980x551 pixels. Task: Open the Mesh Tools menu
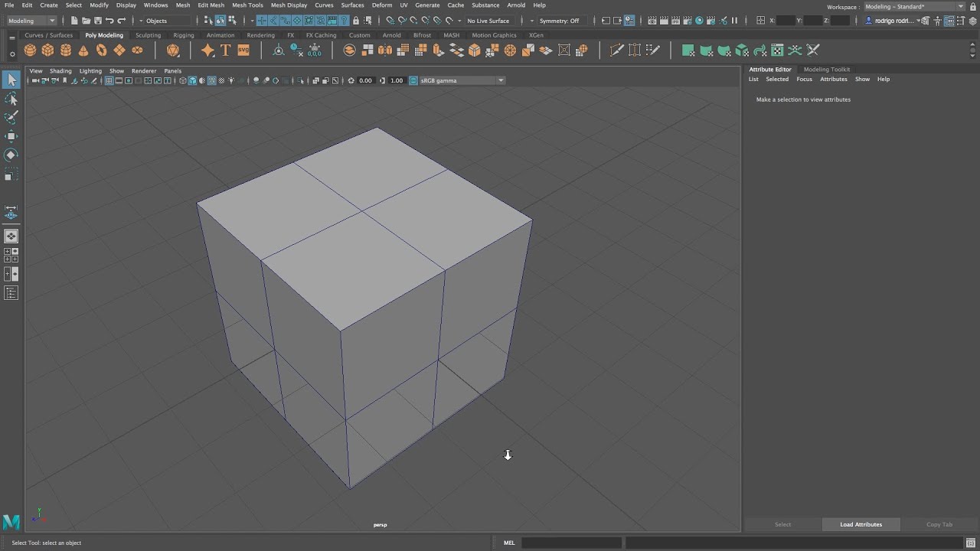[x=247, y=5]
